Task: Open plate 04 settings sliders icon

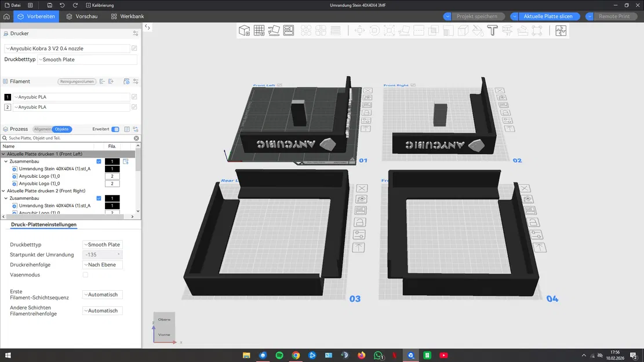Action: click(536, 235)
